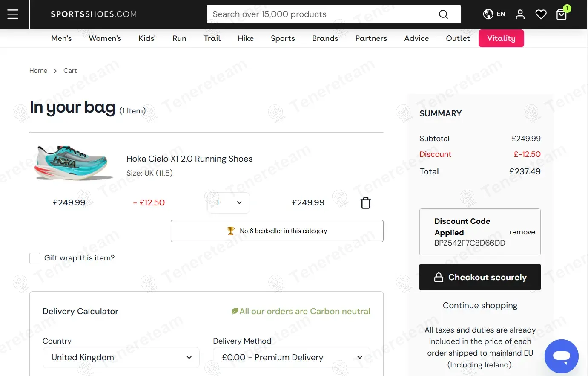The width and height of the screenshot is (588, 376).
Task: Expand the item quantity dropdown
Action: point(229,203)
